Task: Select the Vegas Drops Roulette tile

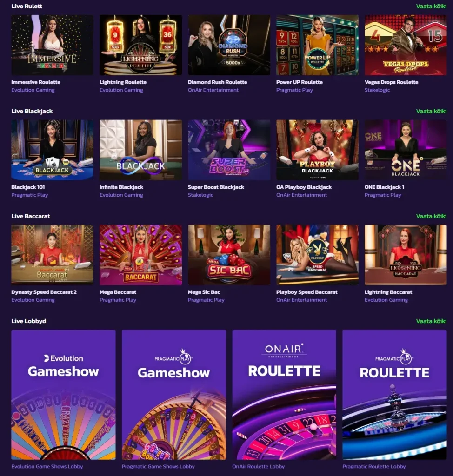Action: click(406, 45)
